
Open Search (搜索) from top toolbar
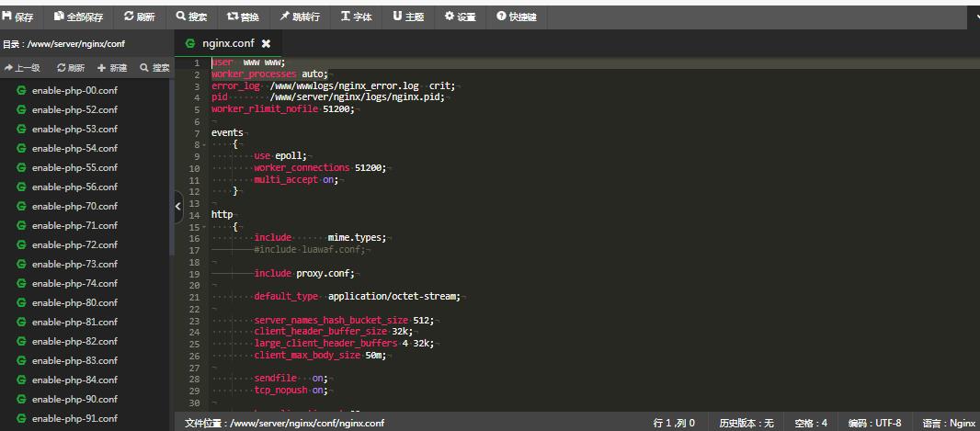(191, 17)
